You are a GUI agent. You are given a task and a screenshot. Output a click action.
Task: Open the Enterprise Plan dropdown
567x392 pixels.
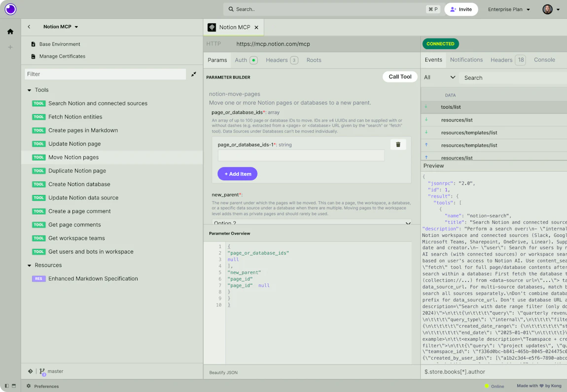(509, 9)
